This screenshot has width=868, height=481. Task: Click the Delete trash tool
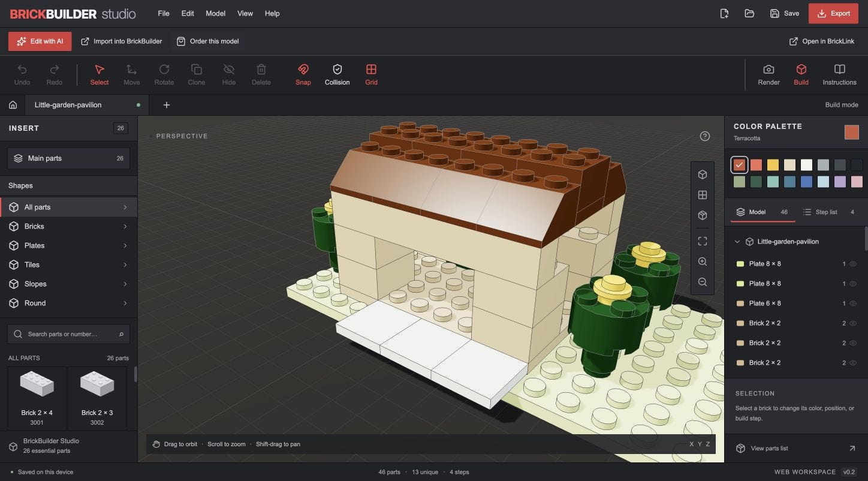[x=261, y=75]
